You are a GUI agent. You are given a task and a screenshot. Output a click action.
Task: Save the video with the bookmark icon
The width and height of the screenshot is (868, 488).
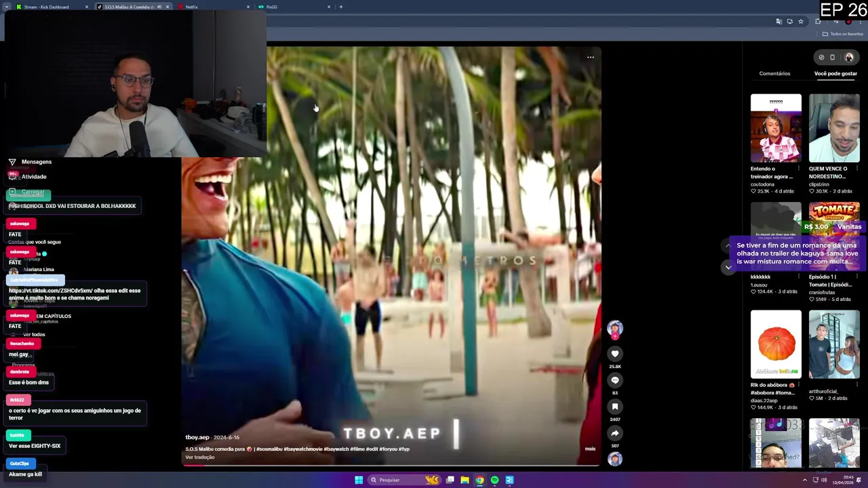(x=615, y=406)
